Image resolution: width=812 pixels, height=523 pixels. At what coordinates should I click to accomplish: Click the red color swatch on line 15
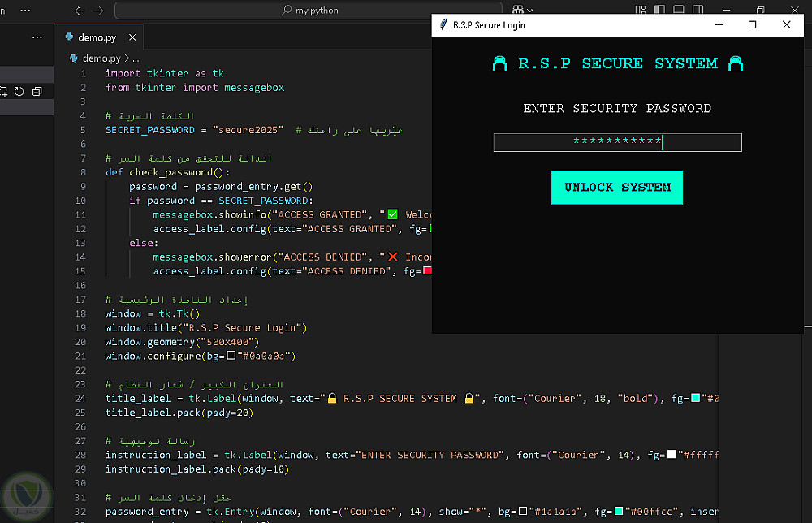pyautogui.click(x=427, y=270)
